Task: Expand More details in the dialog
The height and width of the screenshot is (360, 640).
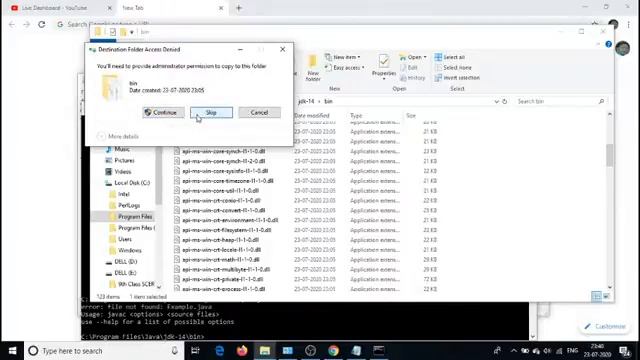Action: click(118, 136)
